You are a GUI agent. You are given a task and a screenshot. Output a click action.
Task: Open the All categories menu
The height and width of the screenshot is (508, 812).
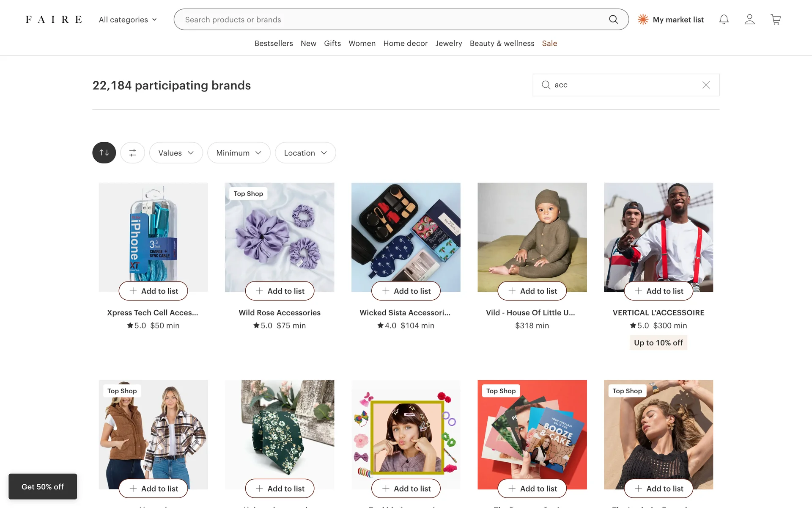click(x=128, y=19)
